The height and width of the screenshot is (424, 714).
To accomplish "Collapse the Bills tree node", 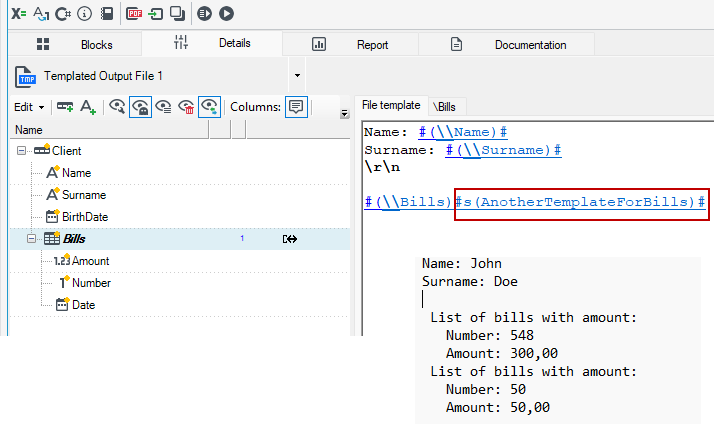I will tap(31, 239).
